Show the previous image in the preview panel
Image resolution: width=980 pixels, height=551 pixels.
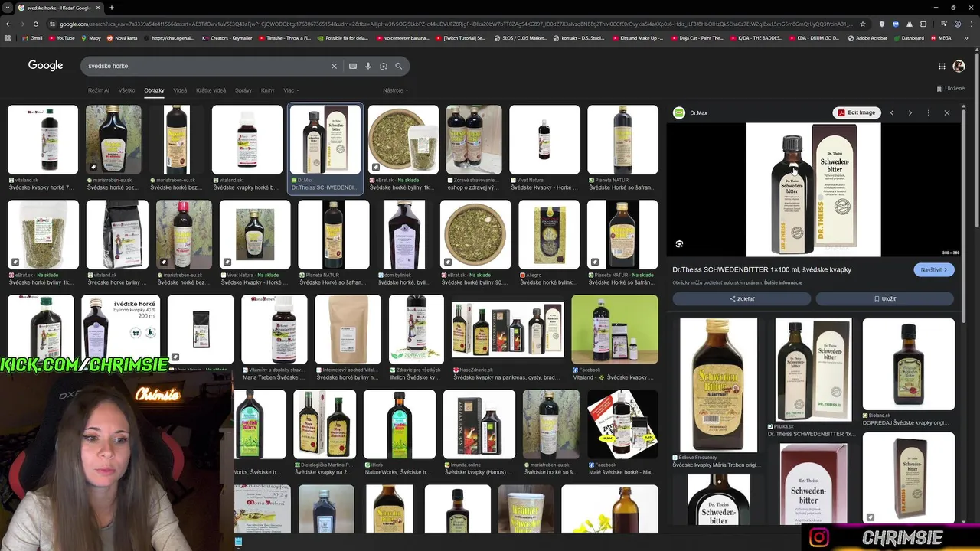point(892,112)
